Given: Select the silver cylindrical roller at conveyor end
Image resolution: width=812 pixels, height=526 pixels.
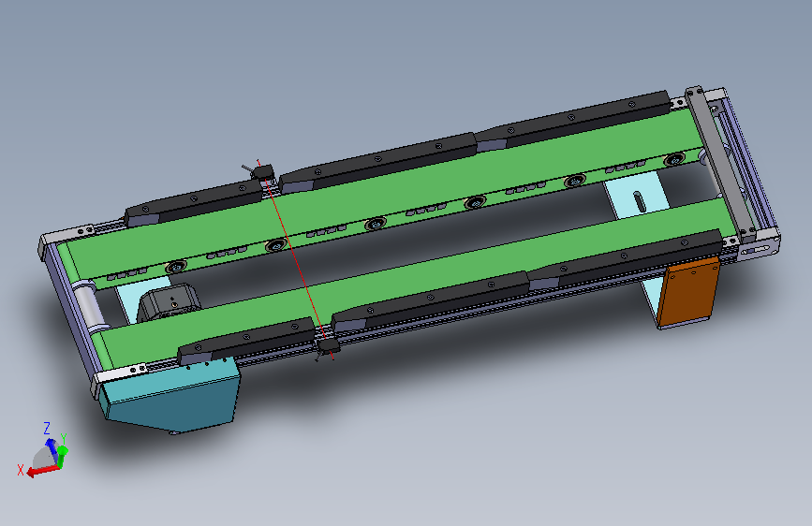Looking at the screenshot, I should [x=87, y=307].
